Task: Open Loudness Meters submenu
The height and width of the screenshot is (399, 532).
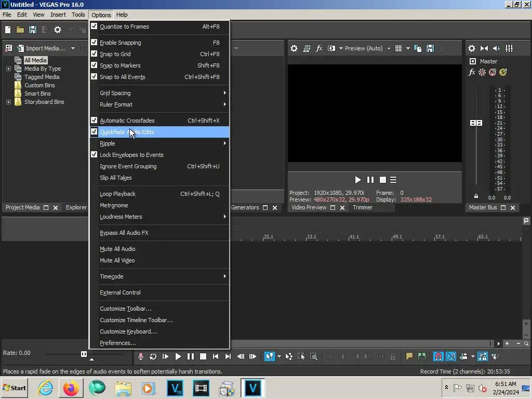Action: [159, 217]
